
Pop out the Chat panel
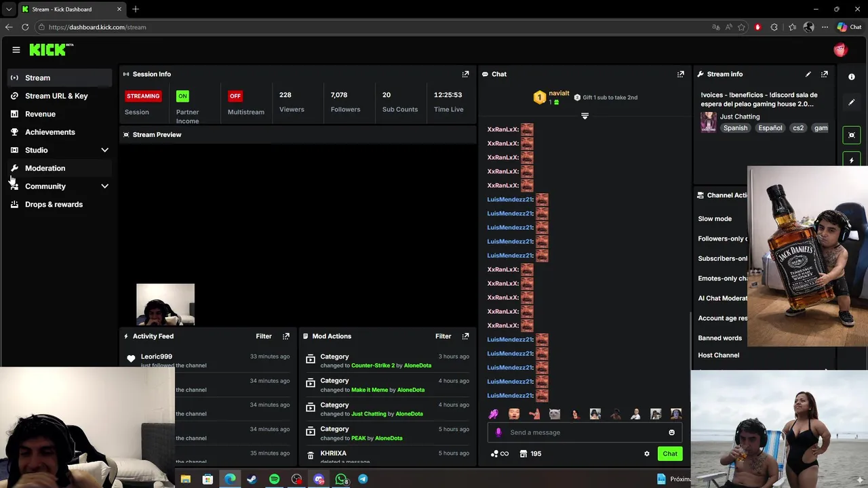coord(680,74)
